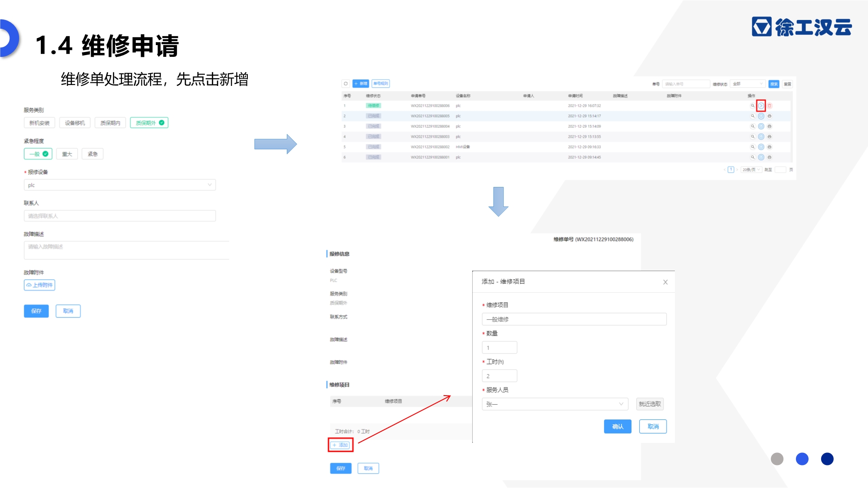Choose urgency level 重大

tap(67, 154)
